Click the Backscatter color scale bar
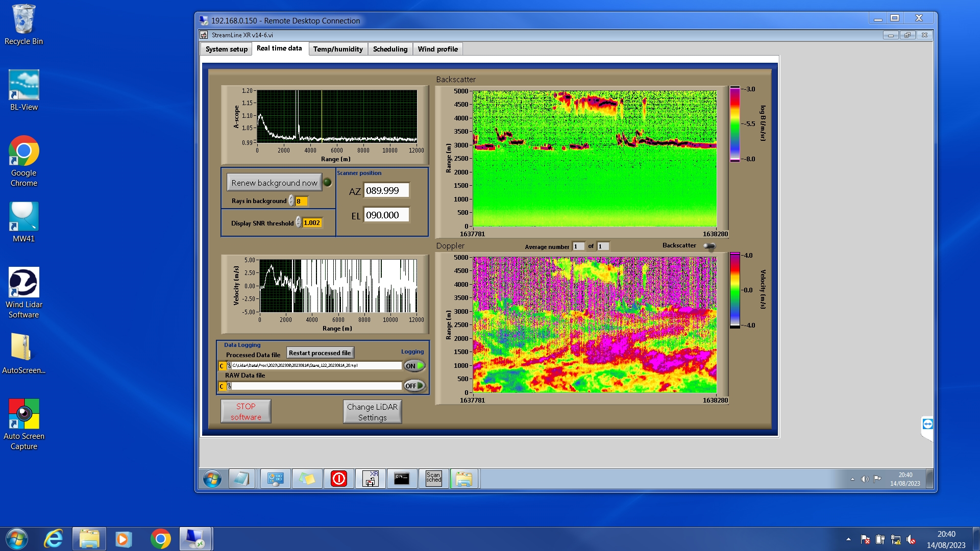 pyautogui.click(x=734, y=124)
